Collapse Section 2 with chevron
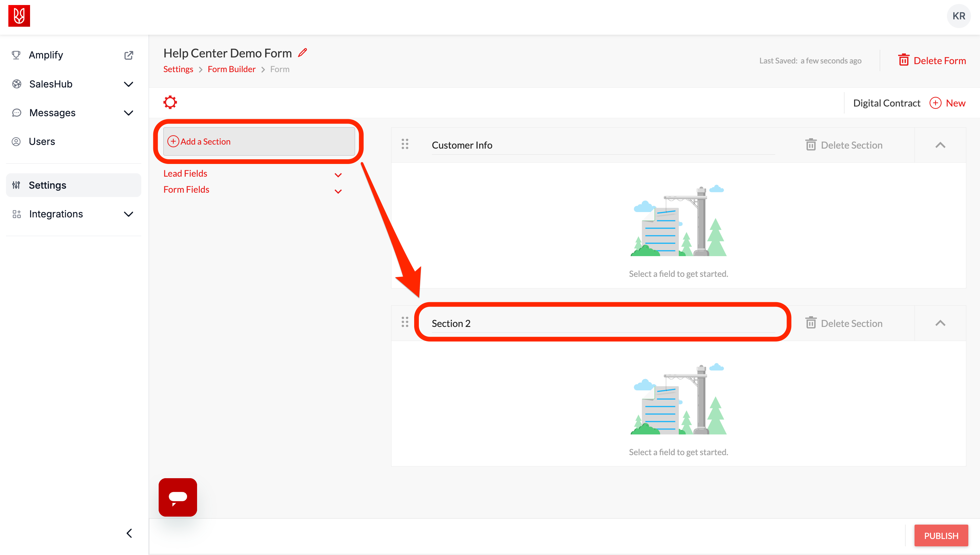The width and height of the screenshot is (980, 555). (x=940, y=323)
